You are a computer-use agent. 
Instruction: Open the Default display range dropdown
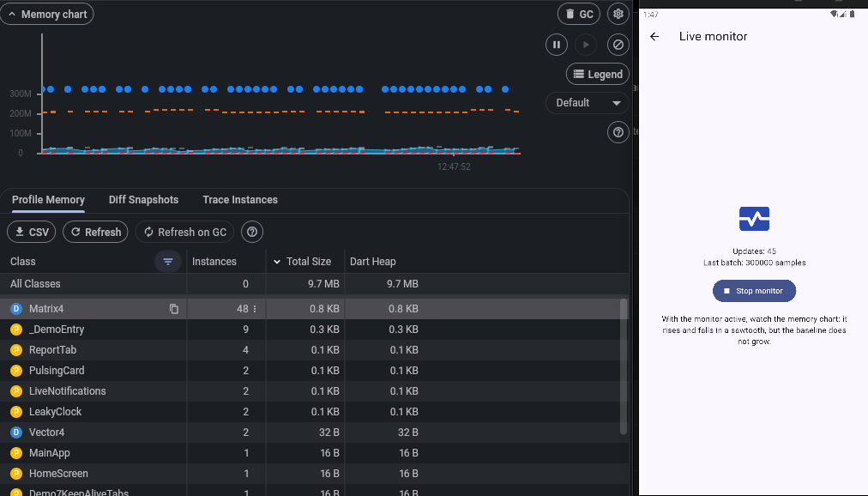[588, 103]
